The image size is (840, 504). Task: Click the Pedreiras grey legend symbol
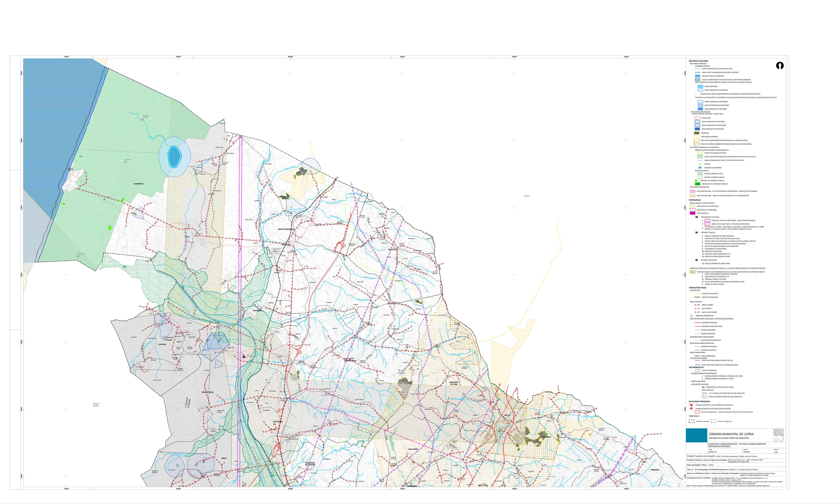click(696, 133)
